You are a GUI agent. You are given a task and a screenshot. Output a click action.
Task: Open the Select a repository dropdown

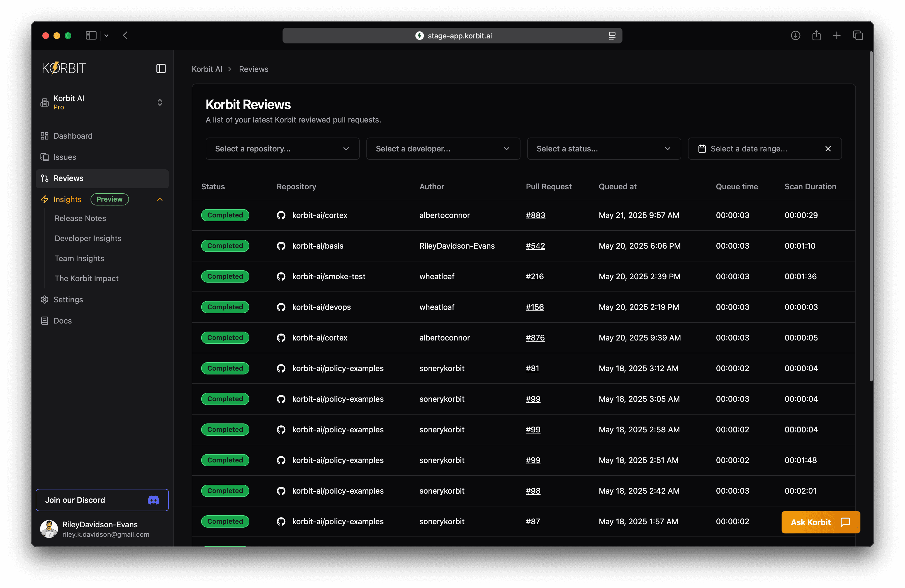tap(282, 148)
